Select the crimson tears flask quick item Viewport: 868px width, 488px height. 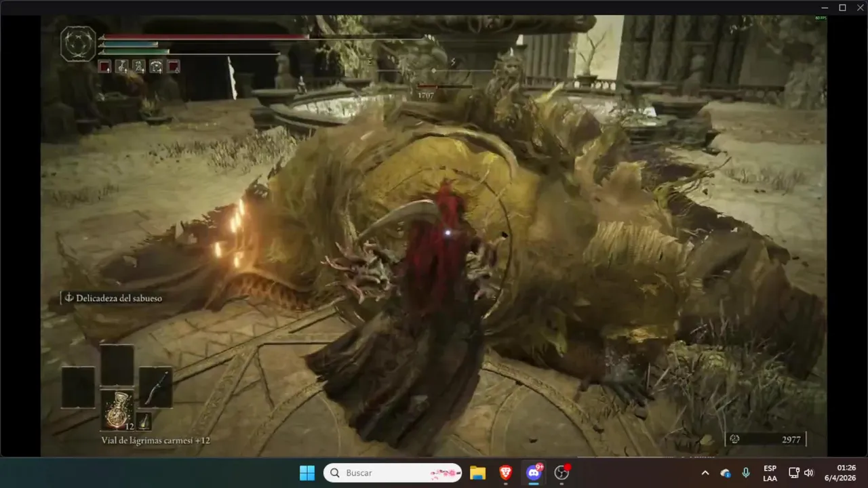pos(117,409)
